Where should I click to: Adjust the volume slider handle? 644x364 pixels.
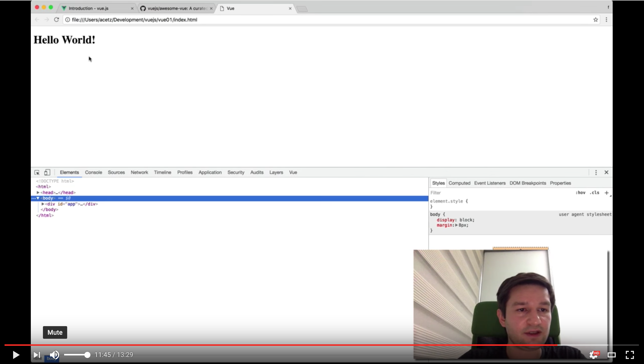87,355
